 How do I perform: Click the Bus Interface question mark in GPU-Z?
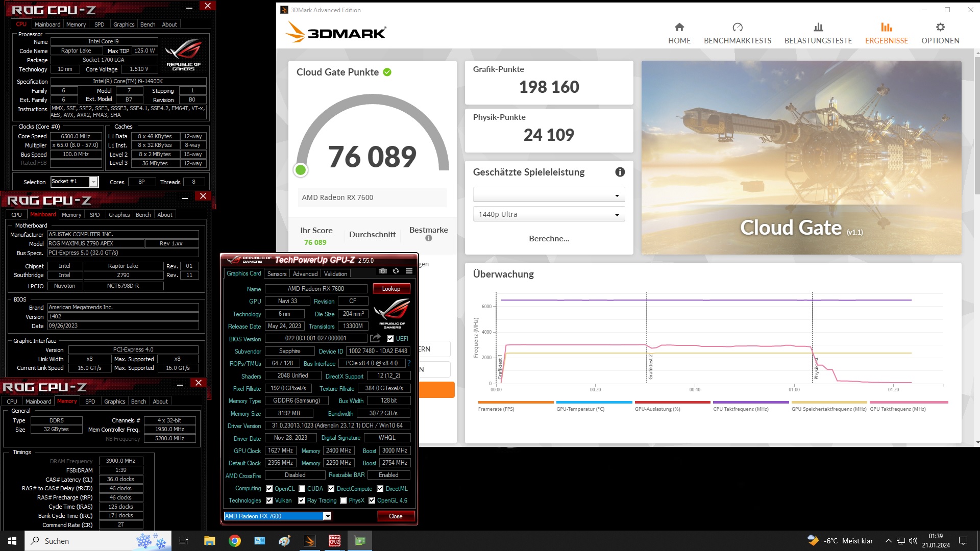coord(409,363)
